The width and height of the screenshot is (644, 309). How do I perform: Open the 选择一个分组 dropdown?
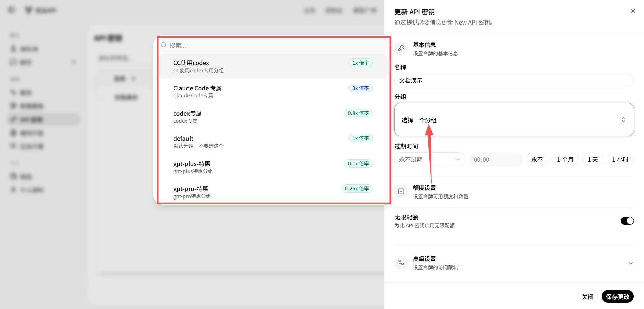coord(514,120)
